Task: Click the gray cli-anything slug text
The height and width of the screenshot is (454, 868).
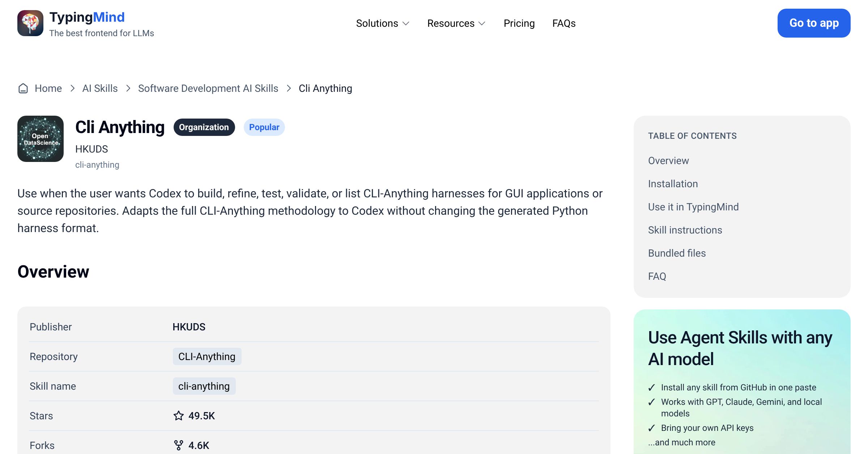Action: point(97,165)
